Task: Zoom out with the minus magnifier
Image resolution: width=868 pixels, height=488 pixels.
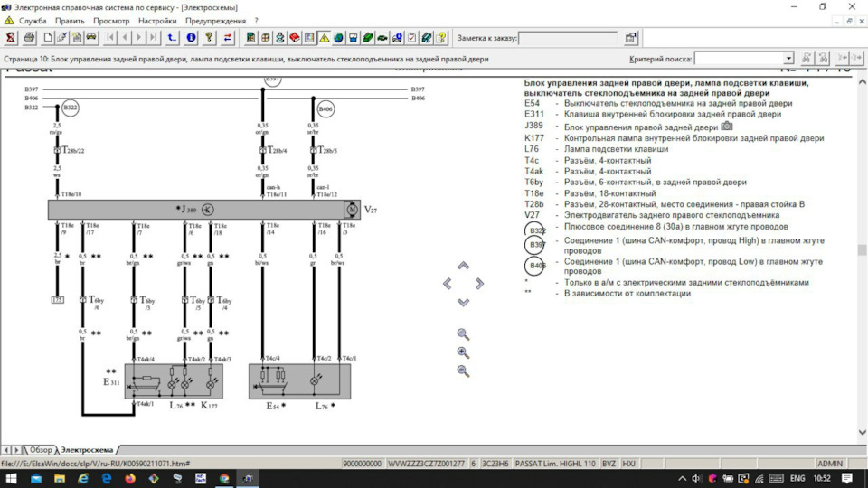Action: pyautogui.click(x=463, y=371)
